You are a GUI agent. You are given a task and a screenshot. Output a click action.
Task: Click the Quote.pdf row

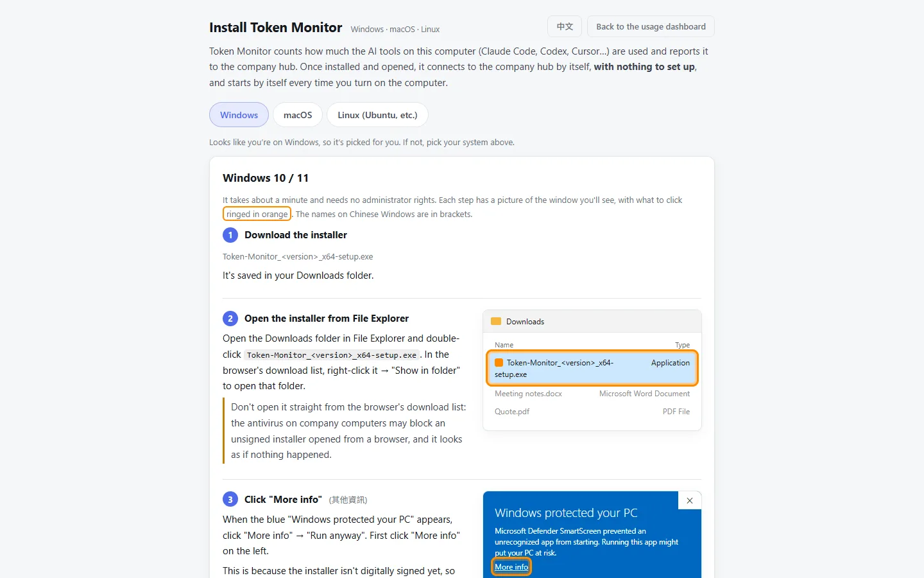[592, 412]
